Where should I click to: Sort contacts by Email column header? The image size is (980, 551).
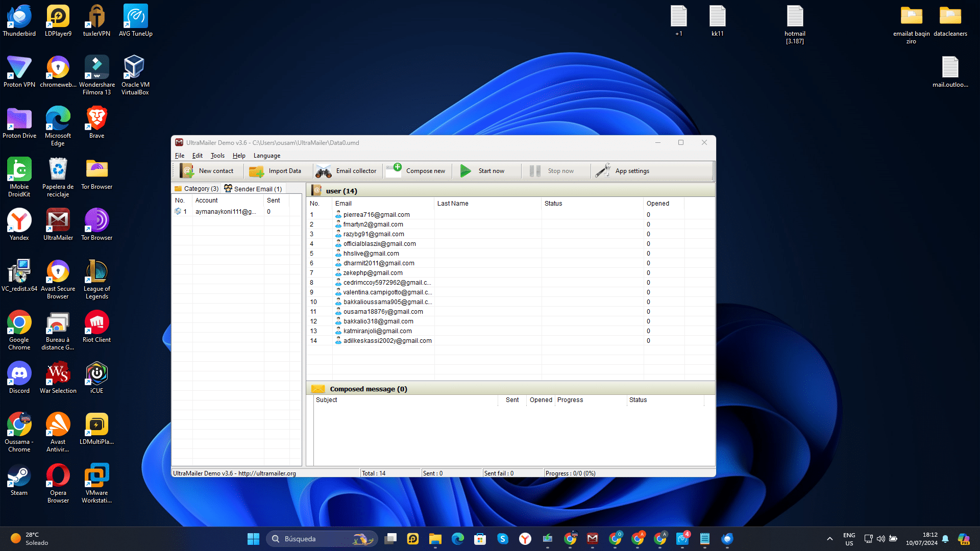383,204
